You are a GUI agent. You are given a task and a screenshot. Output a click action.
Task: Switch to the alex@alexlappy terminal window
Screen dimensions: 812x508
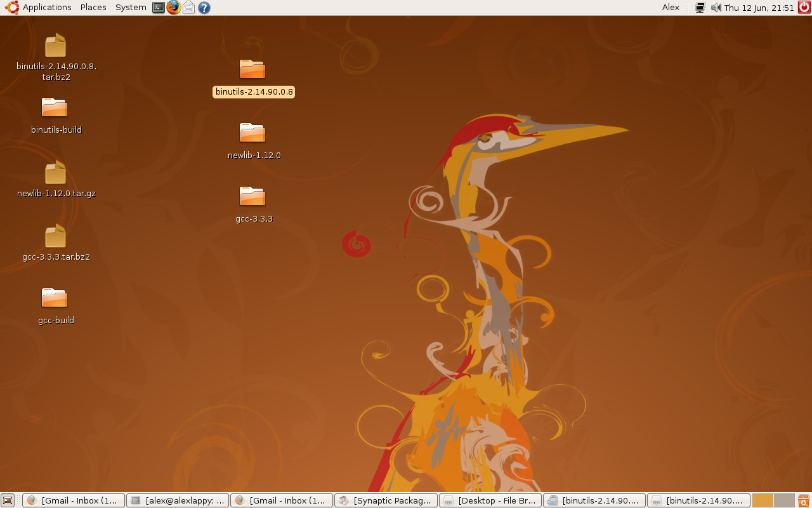(178, 500)
